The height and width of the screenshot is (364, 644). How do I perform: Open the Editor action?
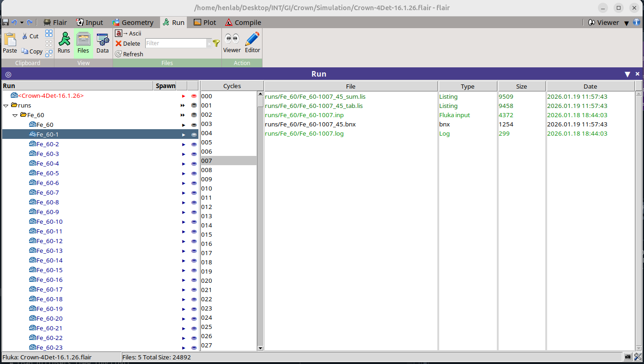coord(252,42)
